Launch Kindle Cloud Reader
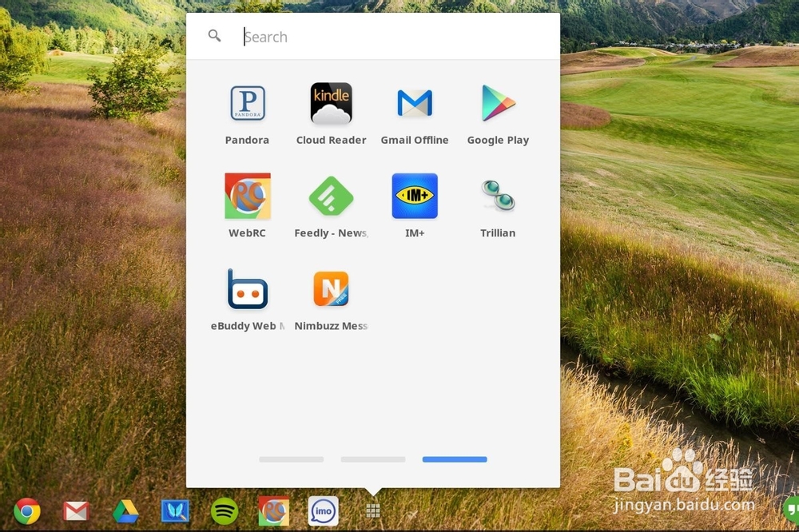Viewport: 799px width, 532px height. [x=332, y=104]
